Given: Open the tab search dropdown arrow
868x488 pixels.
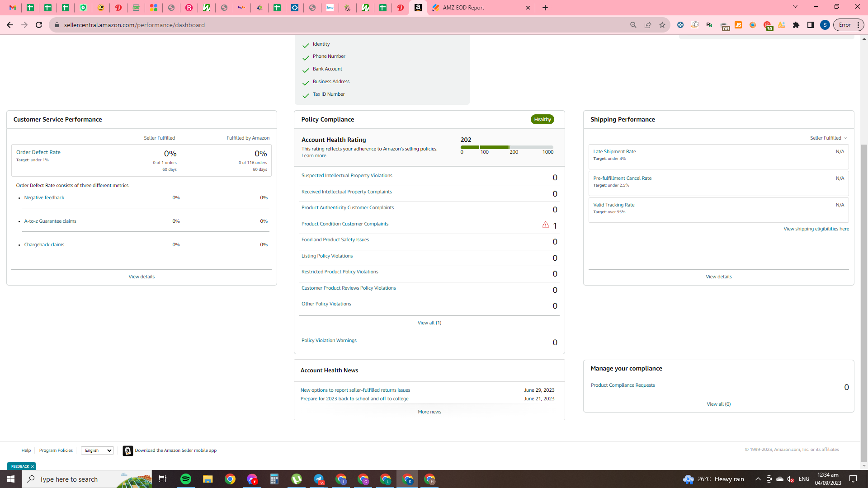Looking at the screenshot, I should 795,7.
